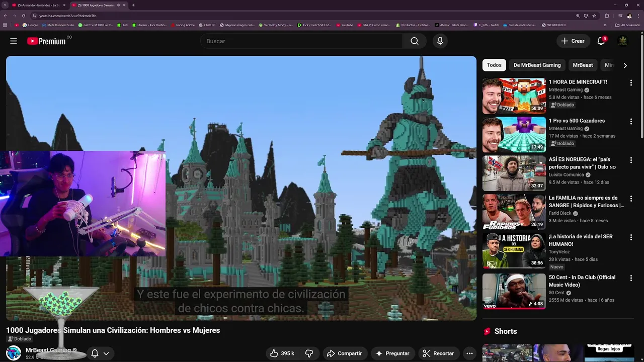Open the MrBeast Gaming channel link
Viewport: 644px width, 362px height.
[48, 350]
